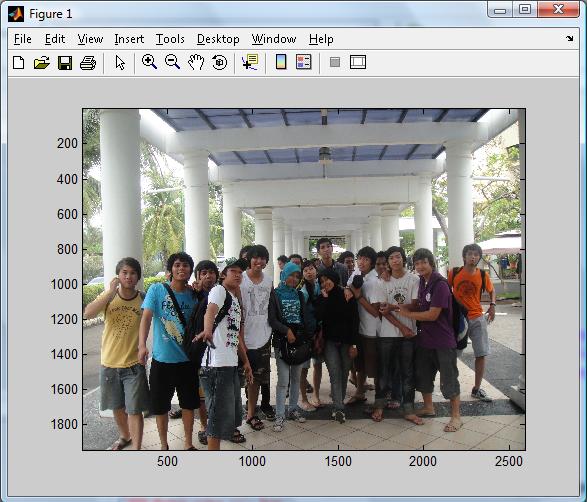Print the figure using the printer icon

click(x=88, y=63)
